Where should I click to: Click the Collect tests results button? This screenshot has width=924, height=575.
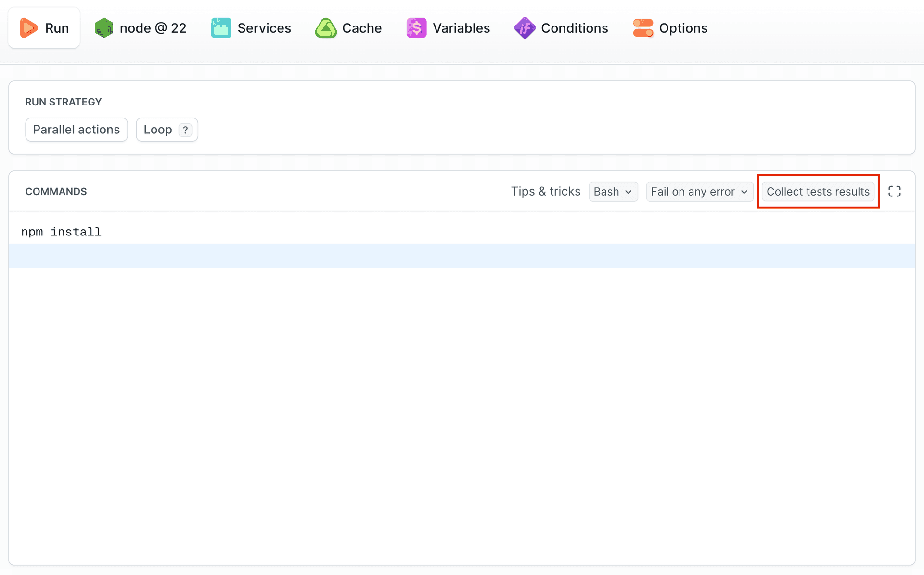(818, 191)
